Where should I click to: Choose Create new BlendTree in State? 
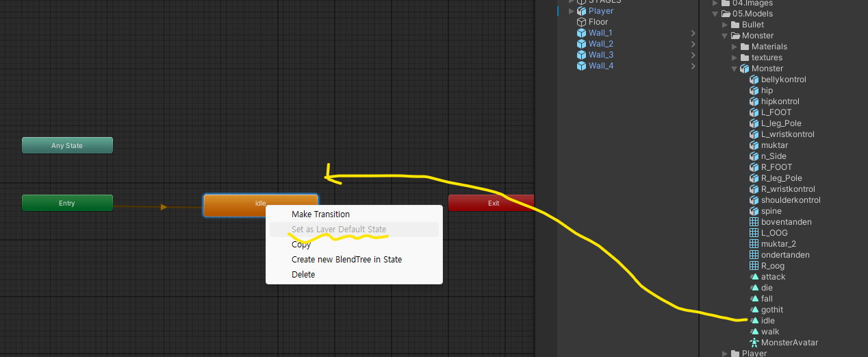(x=346, y=260)
